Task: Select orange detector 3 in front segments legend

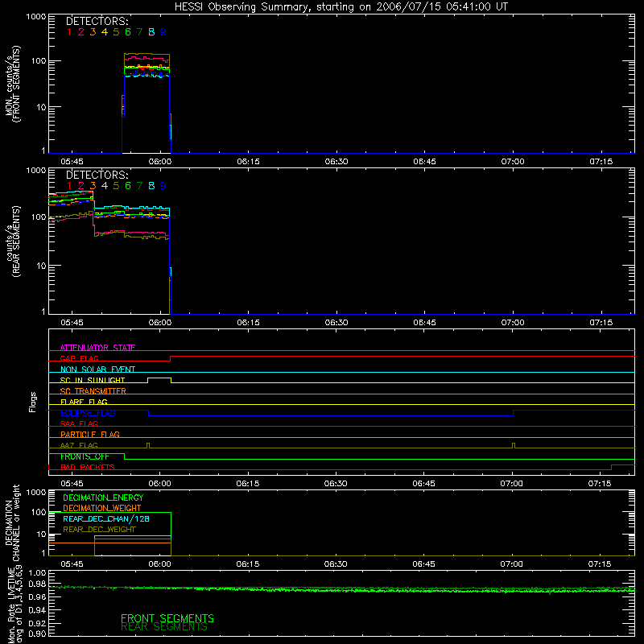Action: coord(93,32)
